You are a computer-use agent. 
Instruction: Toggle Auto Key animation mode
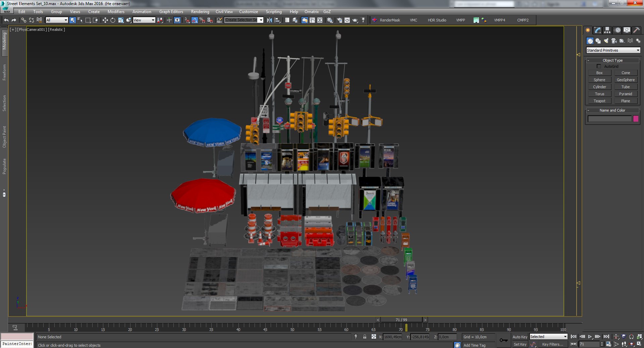tap(520, 337)
